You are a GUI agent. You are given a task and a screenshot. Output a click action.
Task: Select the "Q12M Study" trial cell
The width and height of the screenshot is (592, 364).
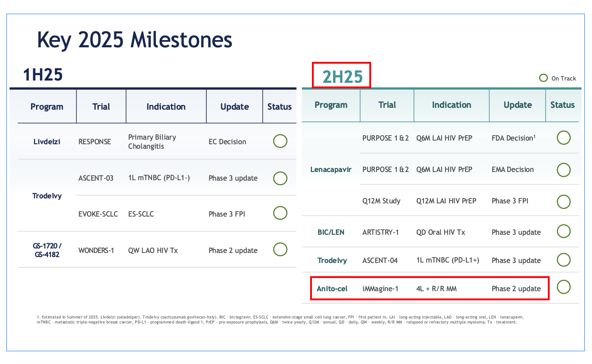point(382,201)
